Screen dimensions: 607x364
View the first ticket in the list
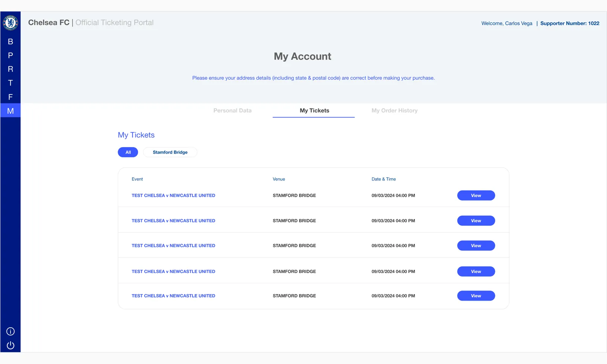point(476,196)
